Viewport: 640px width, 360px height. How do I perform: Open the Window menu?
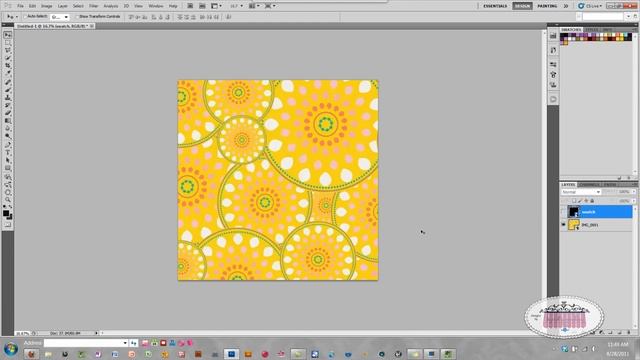click(x=156, y=6)
